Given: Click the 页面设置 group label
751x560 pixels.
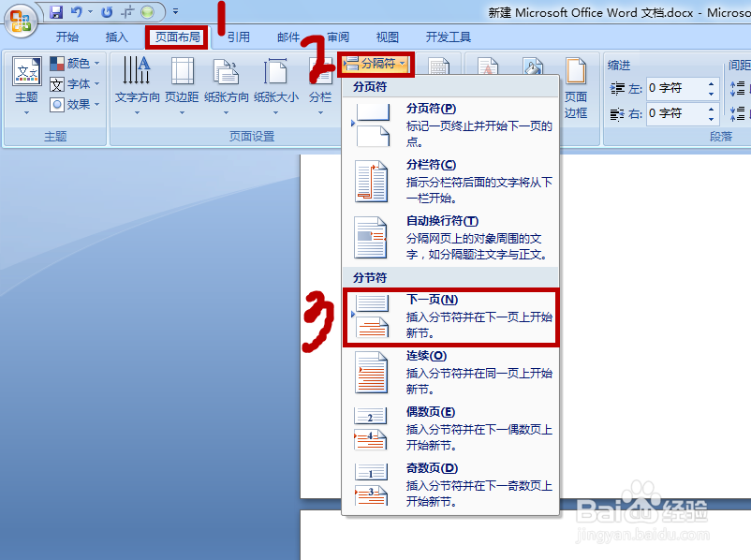Looking at the screenshot, I should [252, 137].
